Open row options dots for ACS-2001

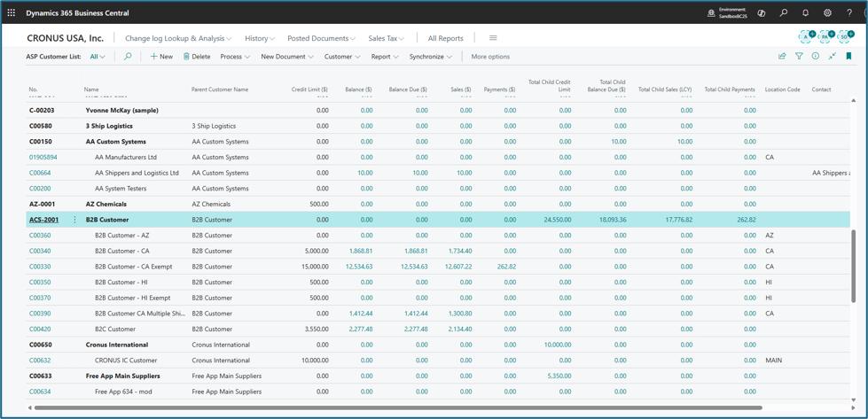pyautogui.click(x=74, y=220)
